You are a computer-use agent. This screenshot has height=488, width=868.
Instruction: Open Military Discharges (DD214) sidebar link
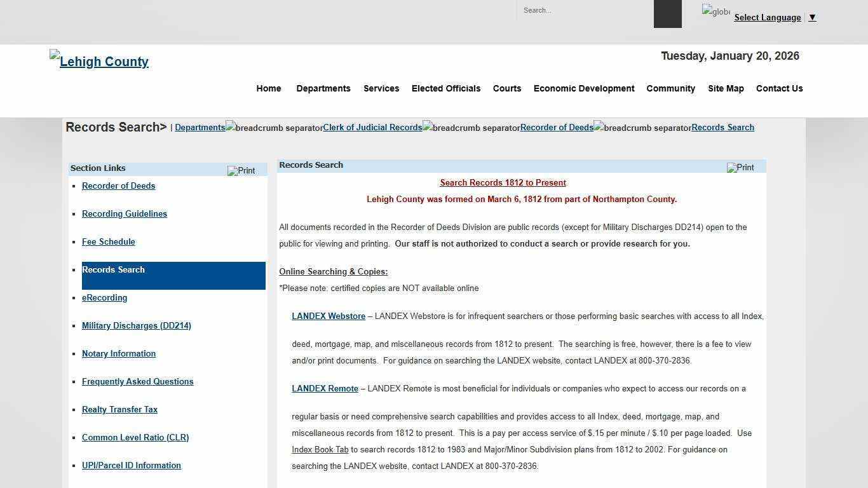tap(136, 325)
